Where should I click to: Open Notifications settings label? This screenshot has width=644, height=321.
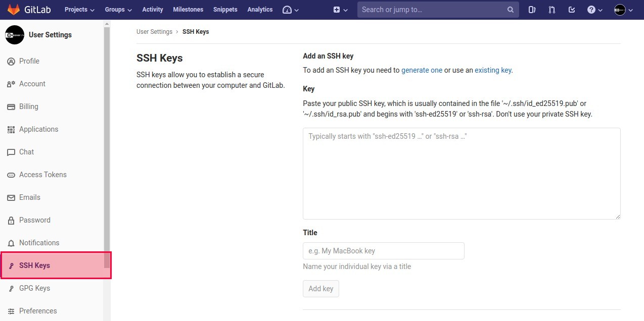39,243
